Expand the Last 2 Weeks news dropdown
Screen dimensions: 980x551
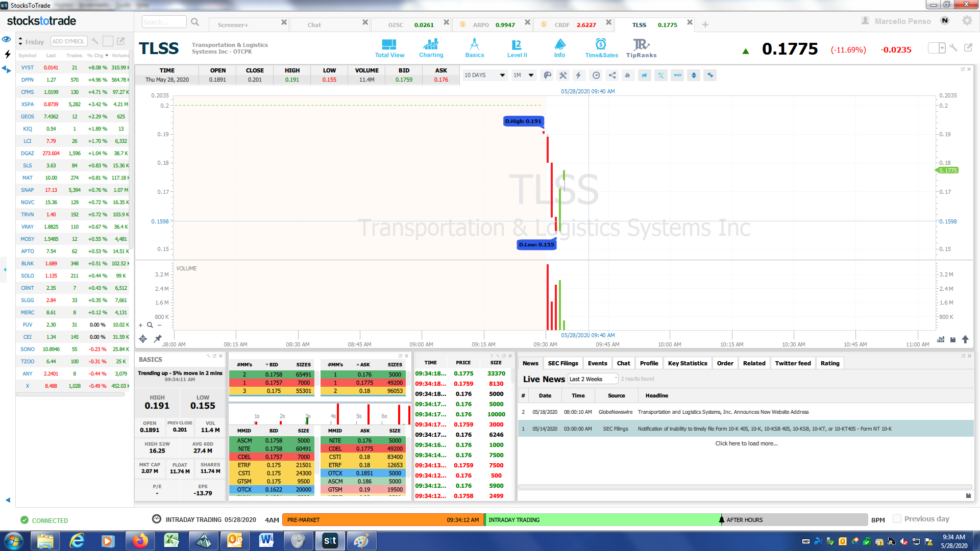click(593, 379)
